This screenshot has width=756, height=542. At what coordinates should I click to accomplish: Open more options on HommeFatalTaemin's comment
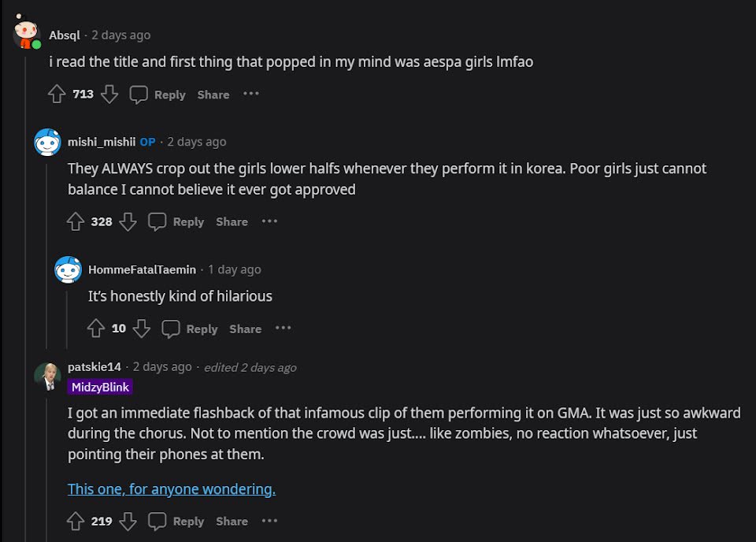tap(283, 329)
